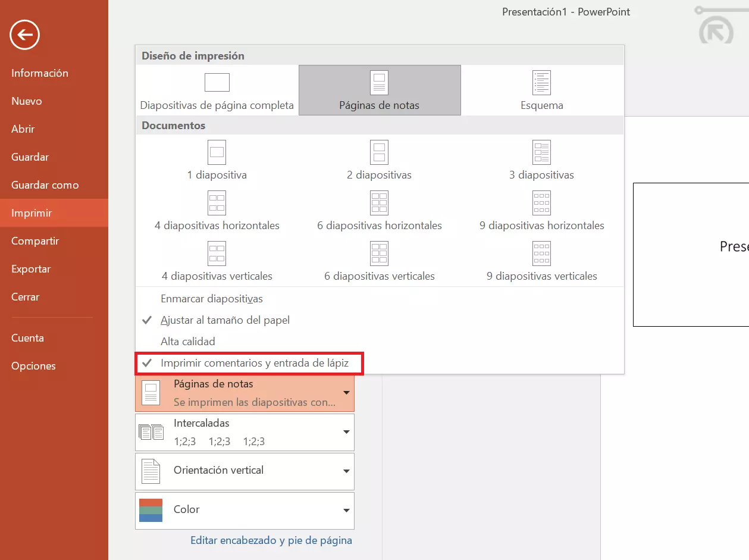This screenshot has height=560, width=749.
Task: Pick the 1 diapositiva handout
Action: [x=217, y=159]
